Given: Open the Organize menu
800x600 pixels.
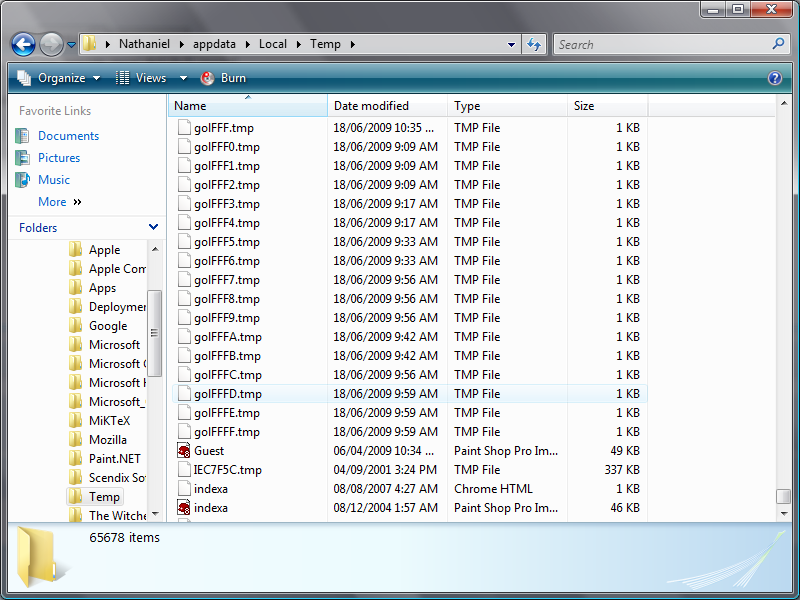Looking at the screenshot, I should [x=59, y=78].
